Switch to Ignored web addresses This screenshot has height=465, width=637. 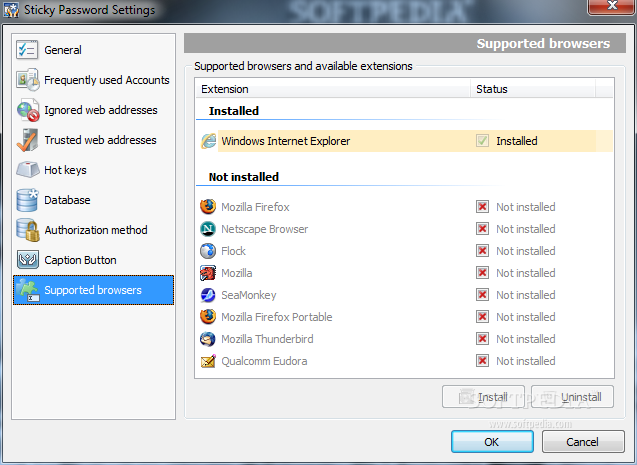click(x=93, y=110)
